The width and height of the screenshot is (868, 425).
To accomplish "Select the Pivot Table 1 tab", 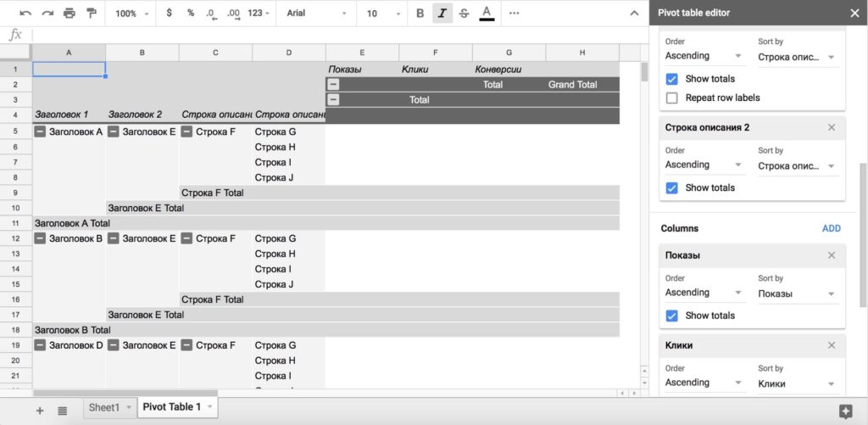I will click(172, 407).
